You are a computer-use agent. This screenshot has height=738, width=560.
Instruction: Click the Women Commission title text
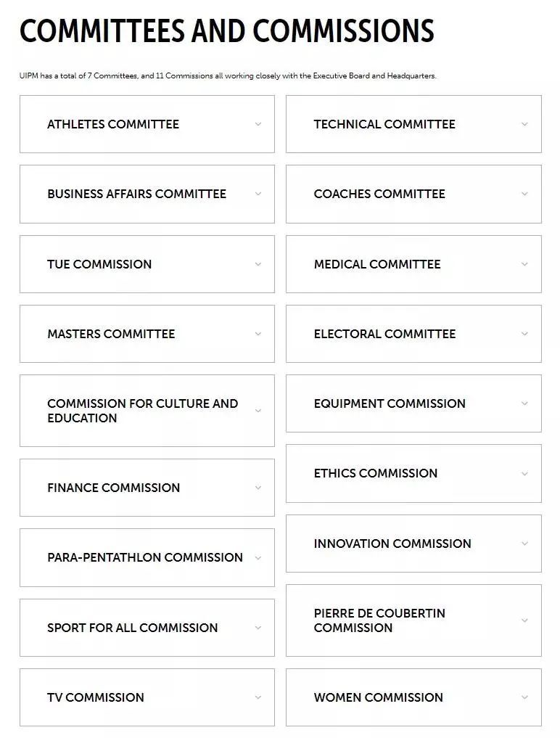[378, 697]
